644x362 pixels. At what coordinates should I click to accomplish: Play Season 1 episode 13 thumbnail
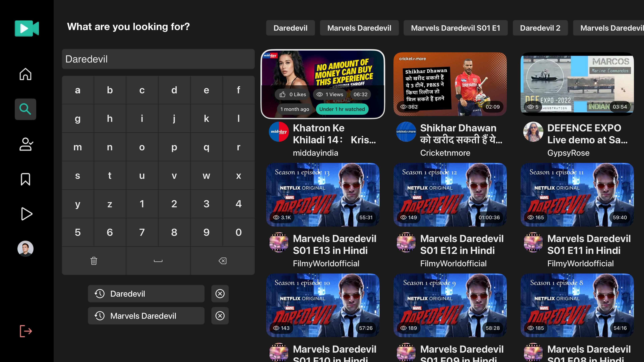coord(323,195)
